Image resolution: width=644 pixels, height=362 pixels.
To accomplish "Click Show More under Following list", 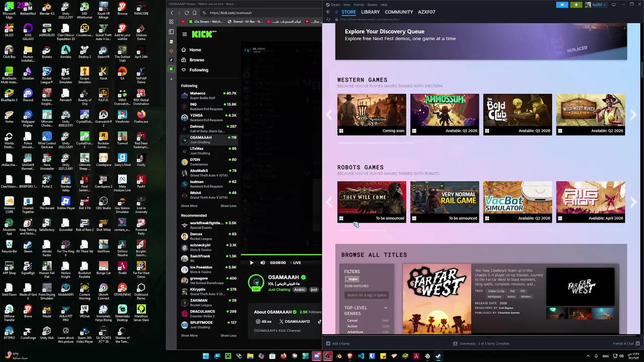I will (x=189, y=206).
